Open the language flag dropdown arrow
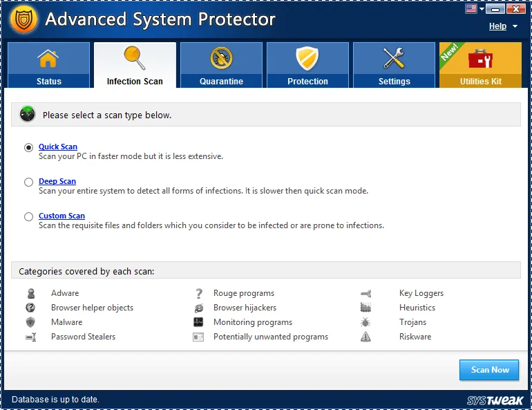 [482, 9]
